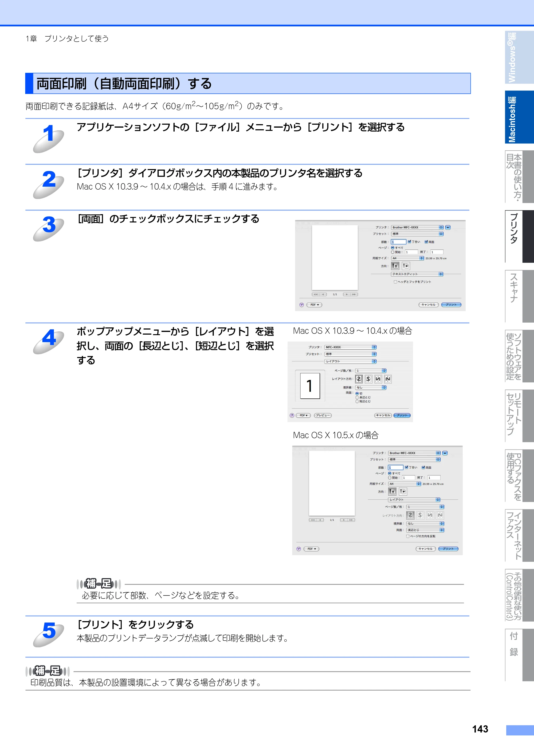Open 両面 長辺とじ dropdown in 10.5.x dialog

(x=425, y=530)
